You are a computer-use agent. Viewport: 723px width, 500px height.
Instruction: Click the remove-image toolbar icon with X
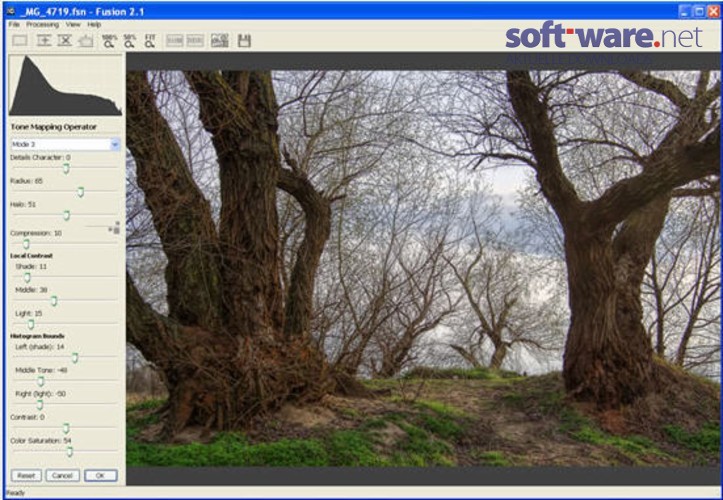click(65, 41)
